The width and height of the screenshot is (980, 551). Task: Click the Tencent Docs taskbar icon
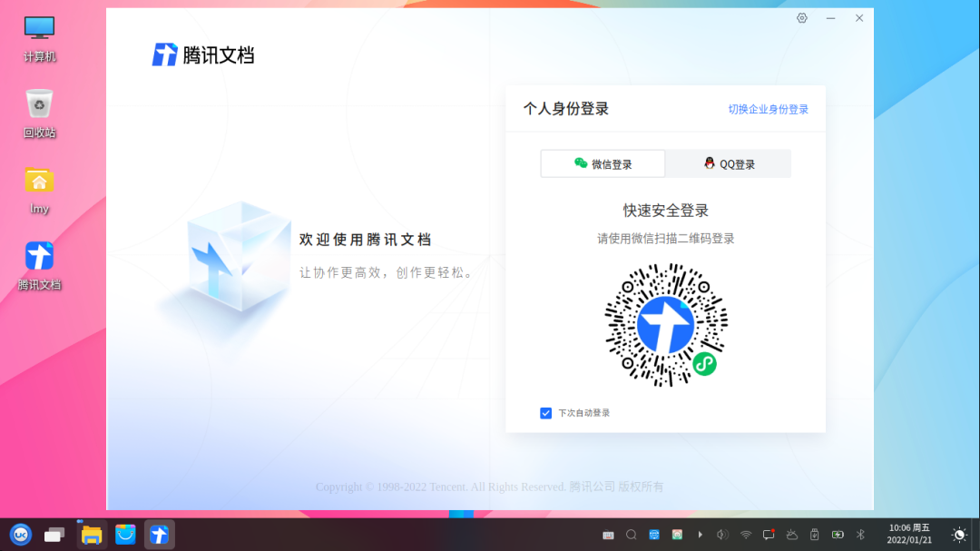pos(160,535)
